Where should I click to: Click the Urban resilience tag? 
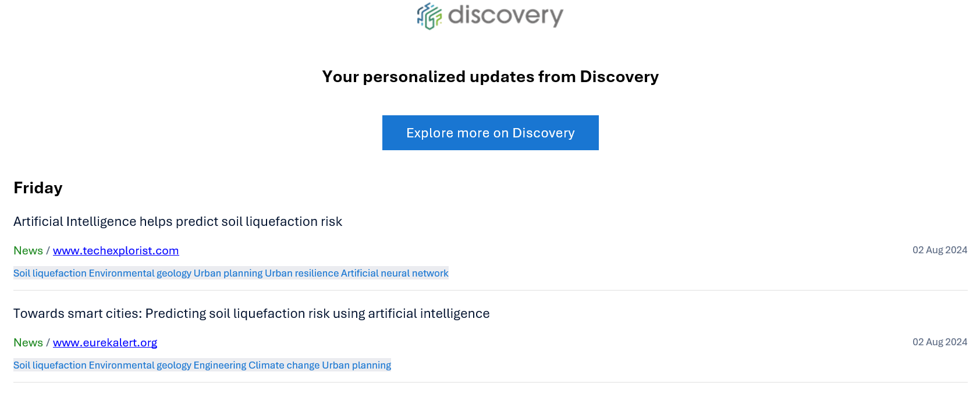pyautogui.click(x=301, y=273)
